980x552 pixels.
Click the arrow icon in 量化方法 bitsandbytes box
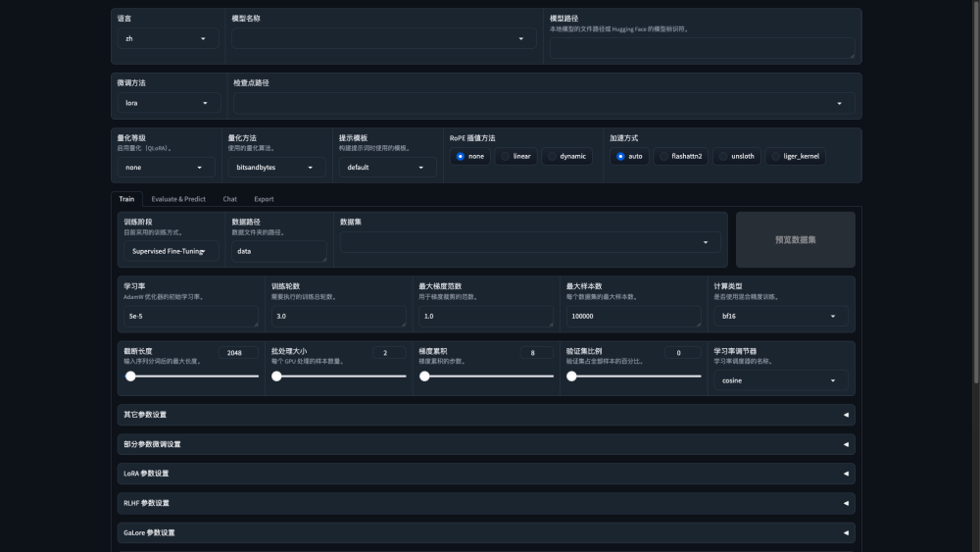(x=312, y=168)
